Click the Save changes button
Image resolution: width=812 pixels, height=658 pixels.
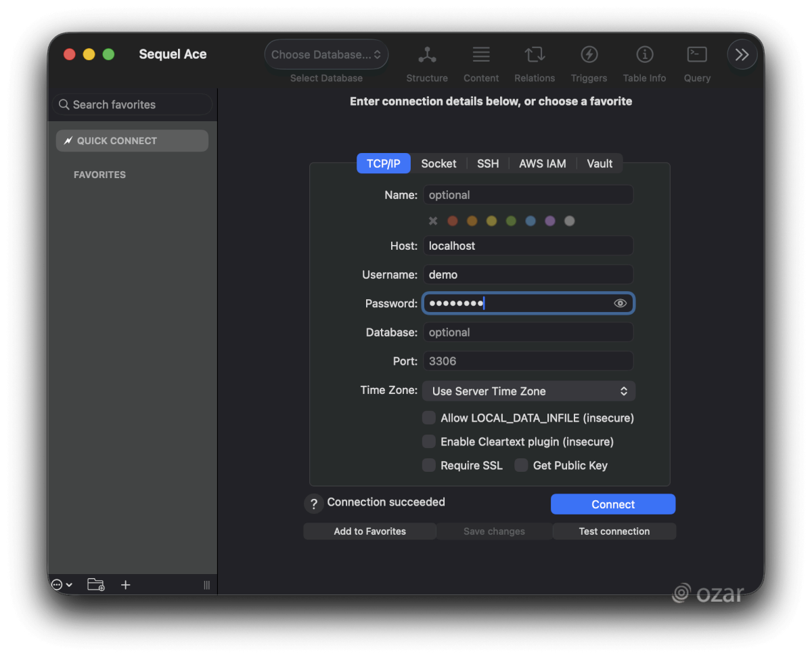(x=494, y=531)
